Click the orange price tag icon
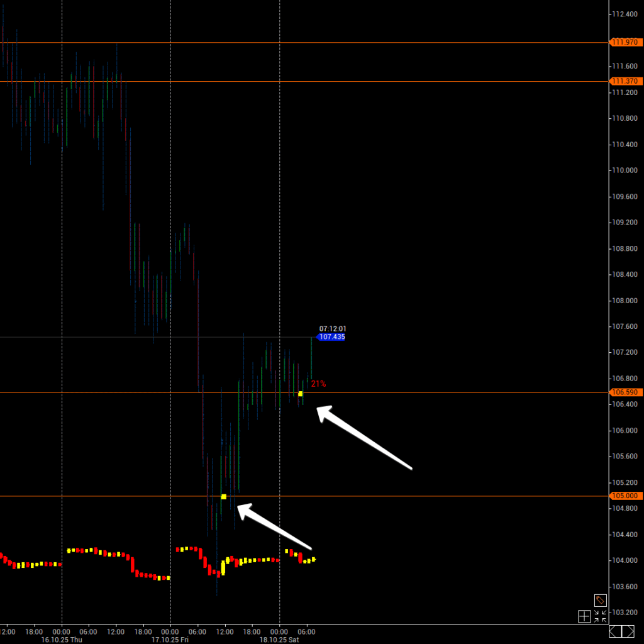Screen dimensions: 644x644 (x=600, y=600)
